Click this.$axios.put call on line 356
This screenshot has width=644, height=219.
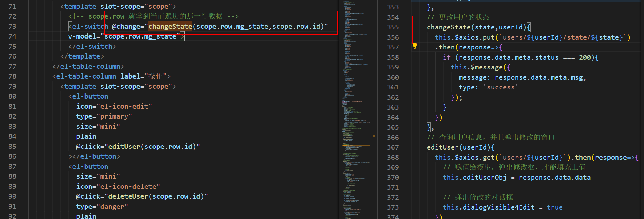coord(533,37)
